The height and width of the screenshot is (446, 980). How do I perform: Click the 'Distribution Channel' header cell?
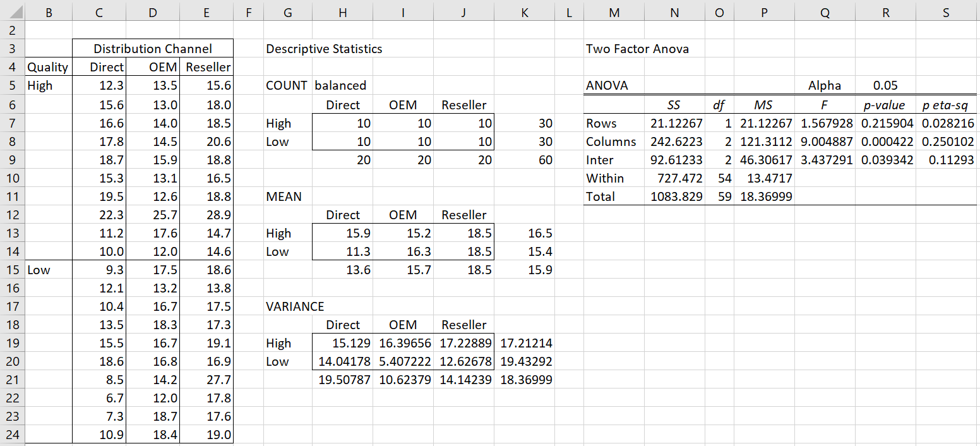pos(153,49)
